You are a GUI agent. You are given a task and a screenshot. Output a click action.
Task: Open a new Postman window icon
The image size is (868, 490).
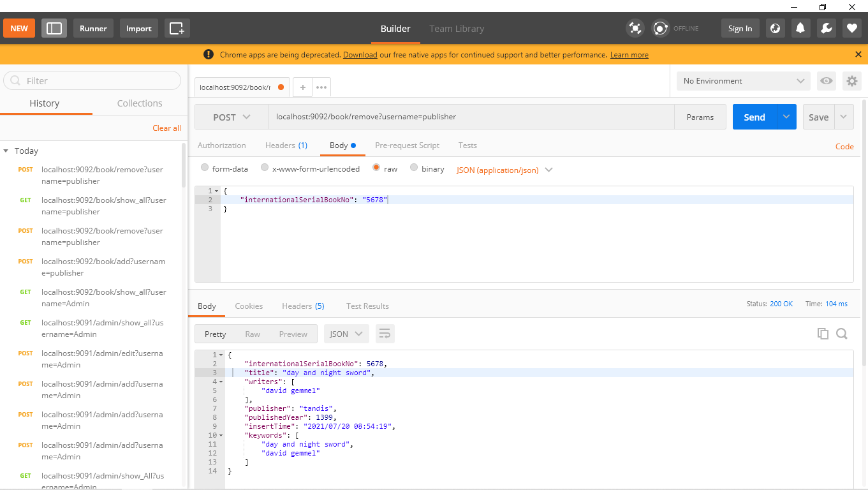pos(177,27)
